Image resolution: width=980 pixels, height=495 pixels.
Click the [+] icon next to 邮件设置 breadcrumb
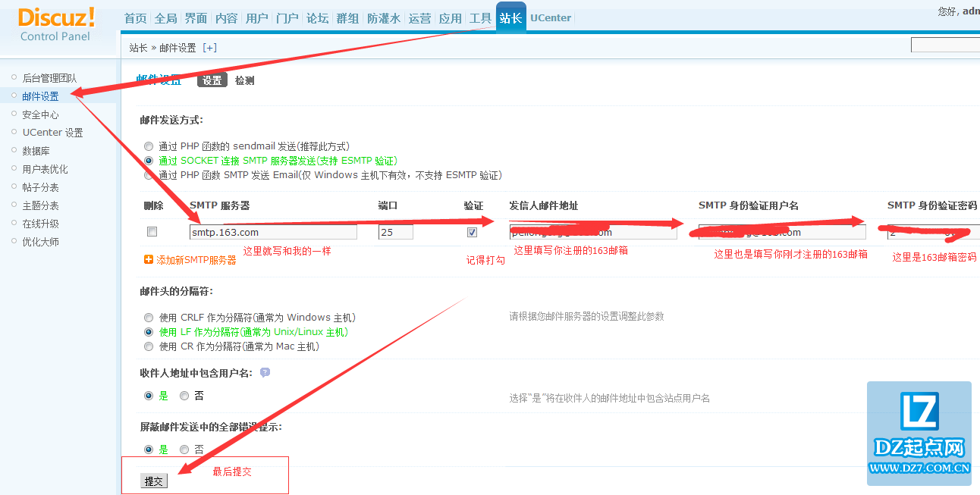[209, 47]
